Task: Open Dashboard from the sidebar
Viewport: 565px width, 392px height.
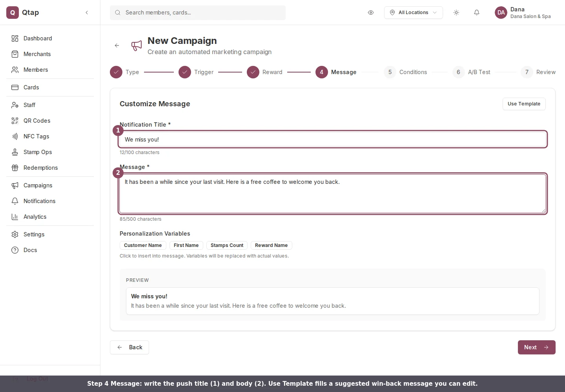Action: 50,38
